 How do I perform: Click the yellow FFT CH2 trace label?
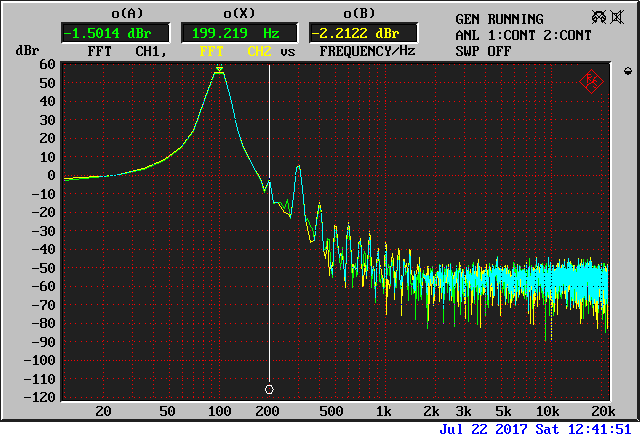point(236,51)
